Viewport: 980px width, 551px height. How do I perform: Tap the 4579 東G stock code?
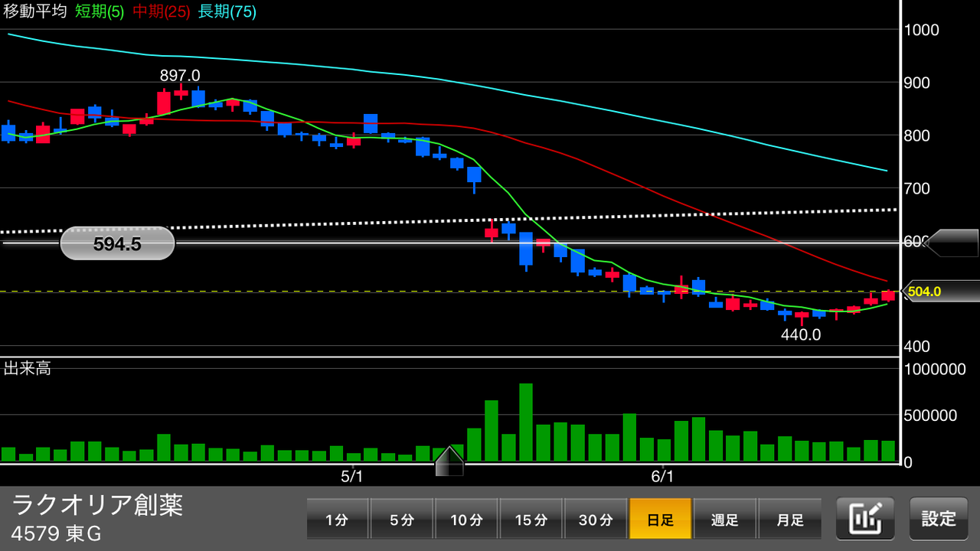click(56, 533)
